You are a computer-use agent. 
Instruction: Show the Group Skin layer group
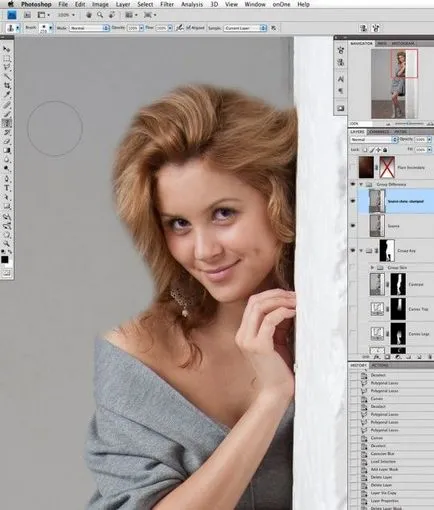coord(353,268)
